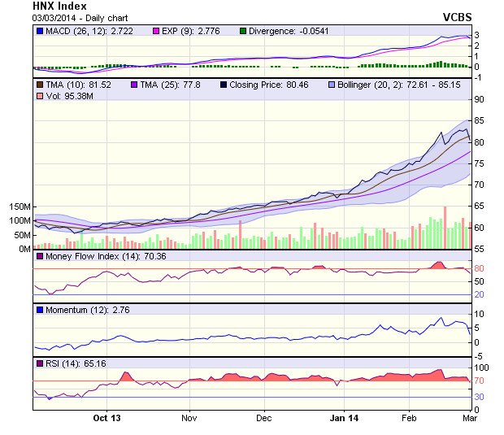Viewport: 504px width, 435px height.
Task: Click the green Divergence legend swatch
Action: coord(243,31)
